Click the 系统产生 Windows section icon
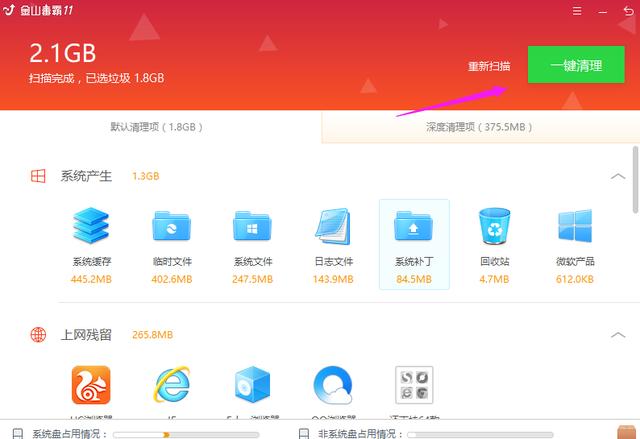640x439 pixels. (38, 176)
